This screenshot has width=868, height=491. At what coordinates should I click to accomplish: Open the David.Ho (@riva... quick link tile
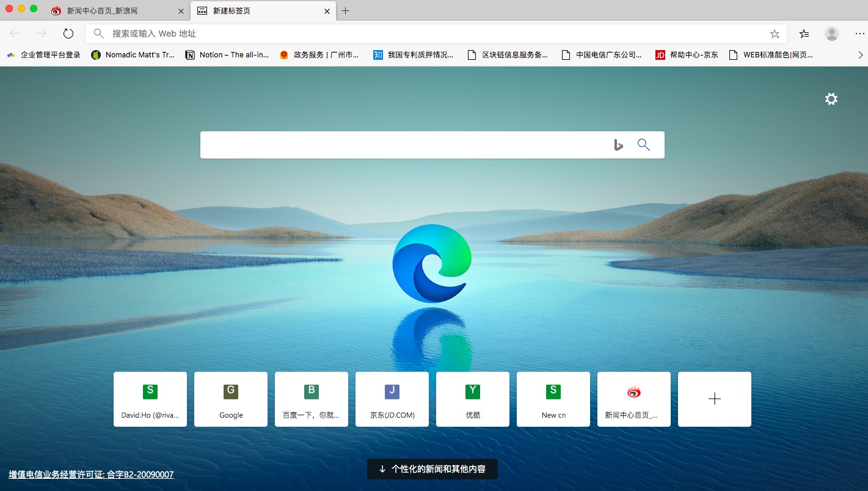[x=150, y=399]
